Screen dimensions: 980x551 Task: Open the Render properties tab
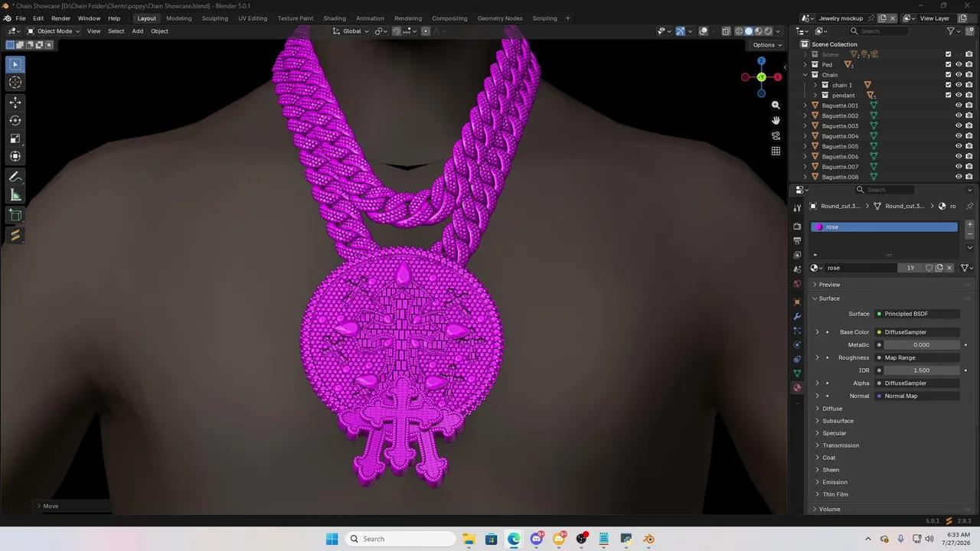(x=797, y=227)
